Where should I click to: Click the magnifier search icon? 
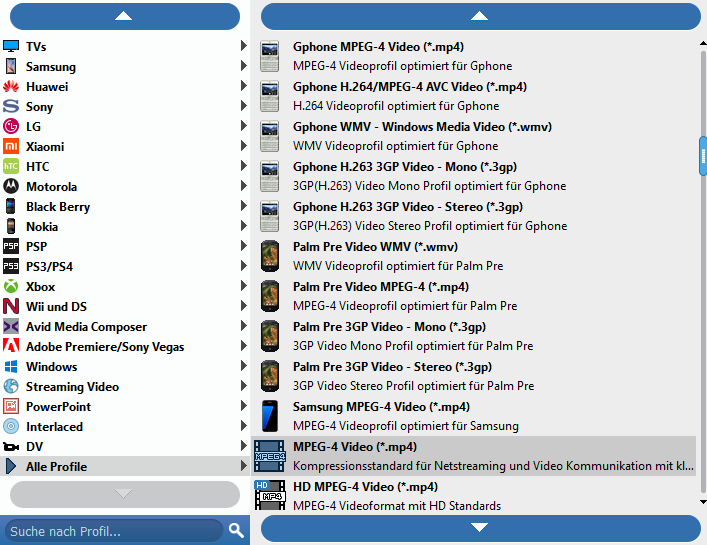pos(236,531)
